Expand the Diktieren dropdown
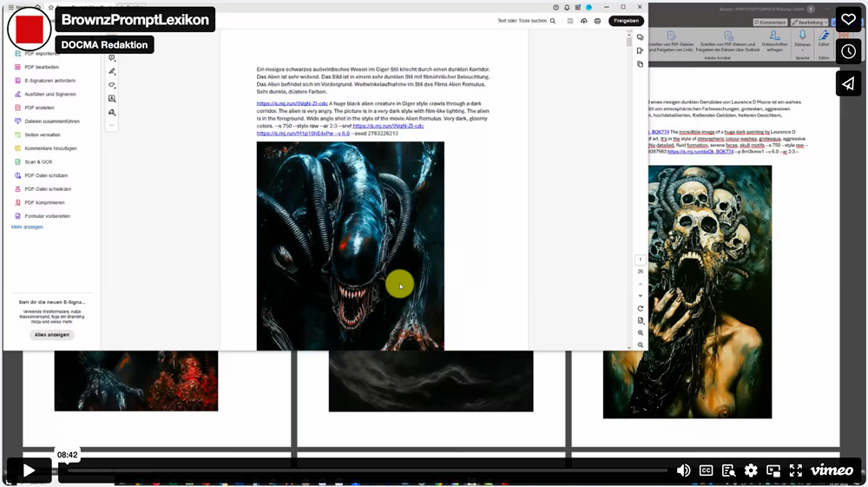 click(802, 50)
